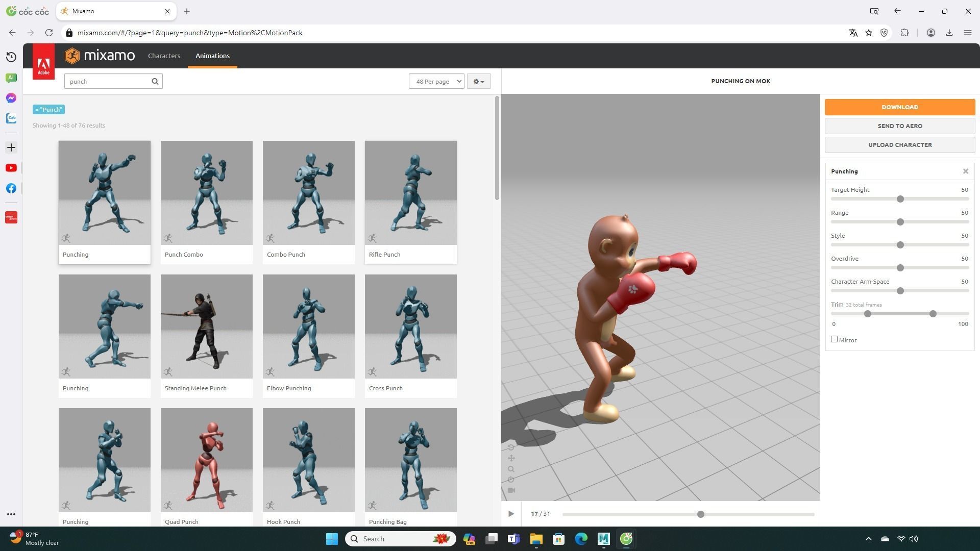
Task: Click the UPLOAD CHARACTER button
Action: pos(900,145)
